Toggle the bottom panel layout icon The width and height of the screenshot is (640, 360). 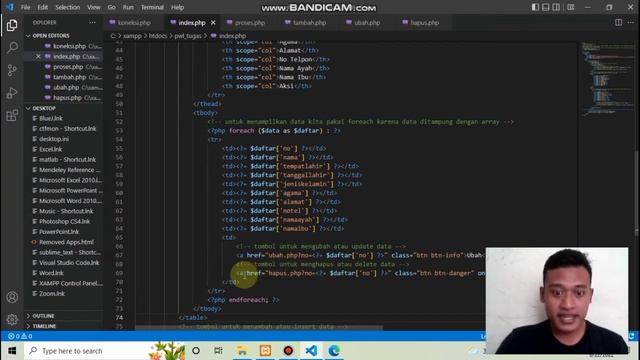[x=546, y=7]
